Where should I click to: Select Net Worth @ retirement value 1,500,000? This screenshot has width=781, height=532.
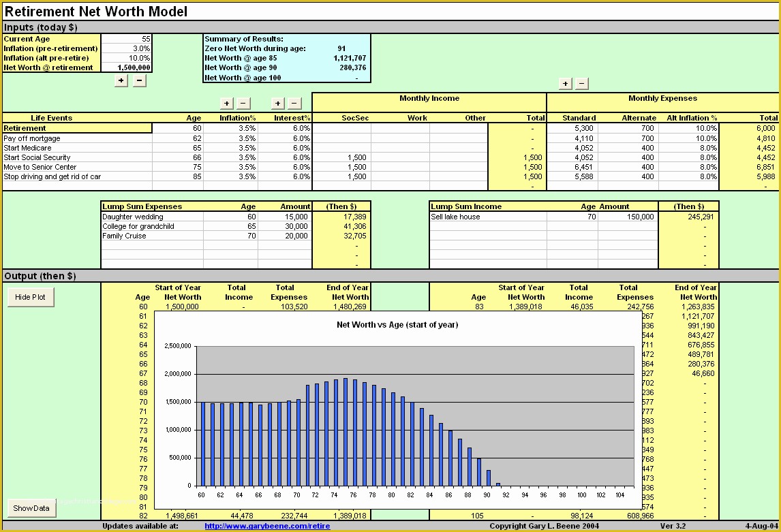(x=127, y=67)
